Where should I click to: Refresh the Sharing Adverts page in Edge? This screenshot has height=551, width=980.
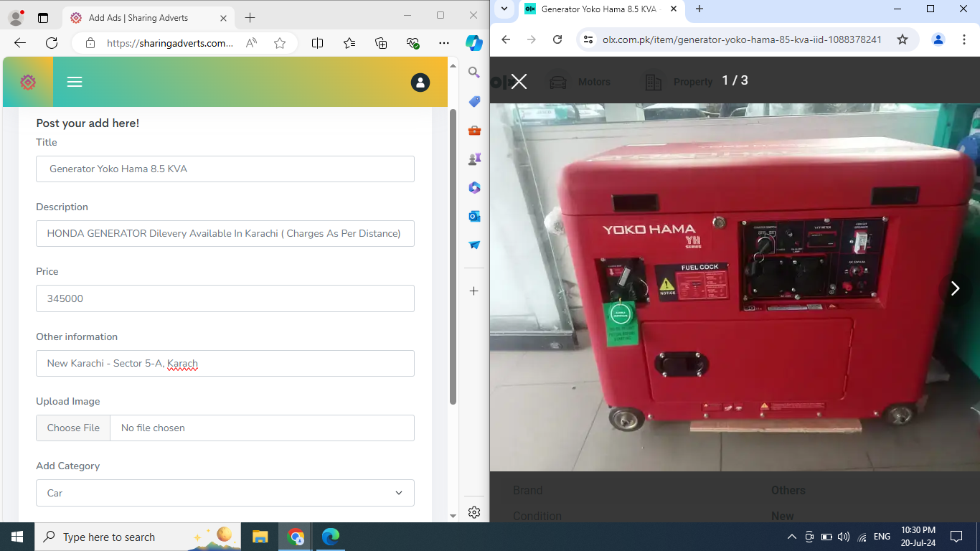[52, 43]
